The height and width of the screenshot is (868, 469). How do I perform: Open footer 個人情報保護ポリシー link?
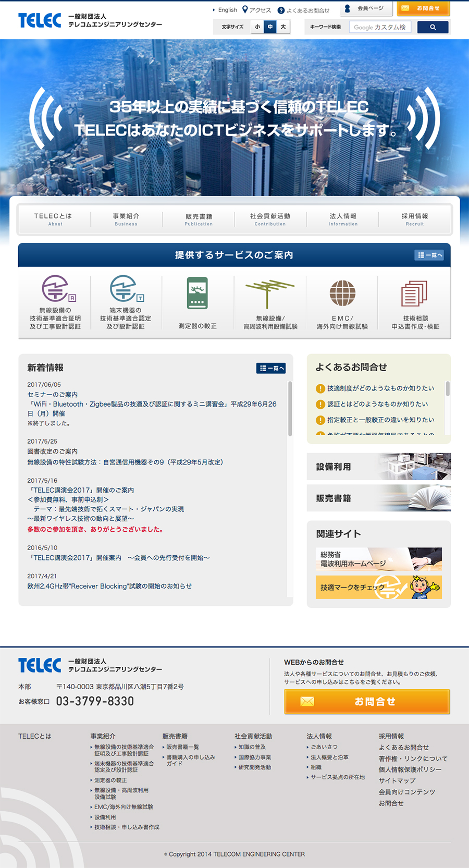click(410, 769)
